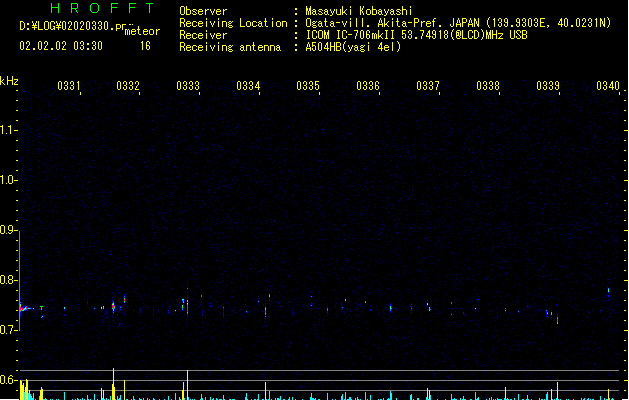This screenshot has height=400, width=629.
Task: Click the 0332 time marker
Action: pos(128,86)
